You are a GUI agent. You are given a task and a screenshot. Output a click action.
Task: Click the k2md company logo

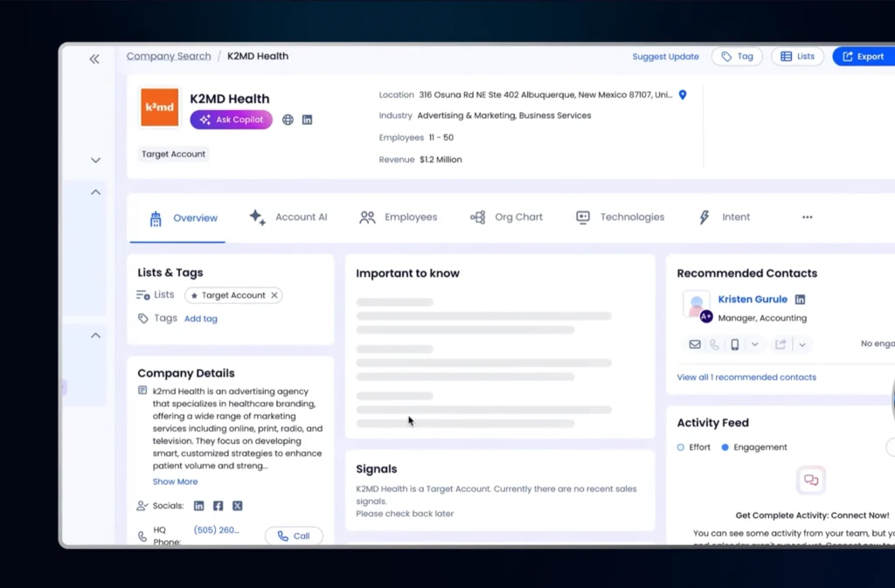click(160, 107)
